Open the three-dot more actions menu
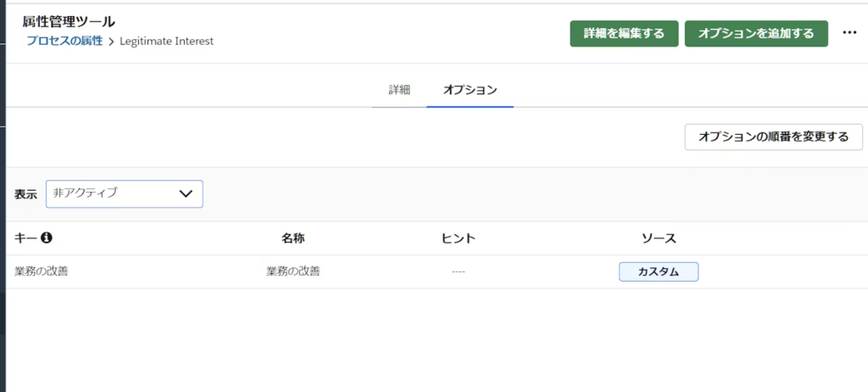The image size is (868, 392). click(849, 33)
